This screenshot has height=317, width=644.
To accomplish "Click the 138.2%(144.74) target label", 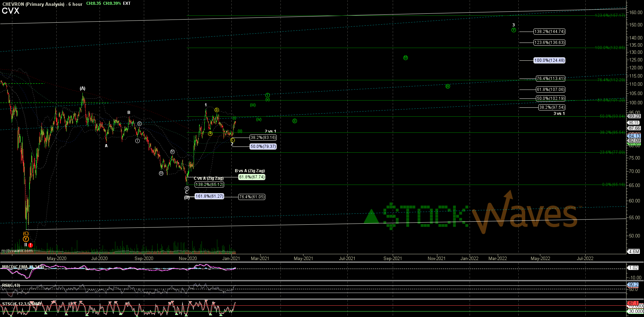I will coord(549,32).
